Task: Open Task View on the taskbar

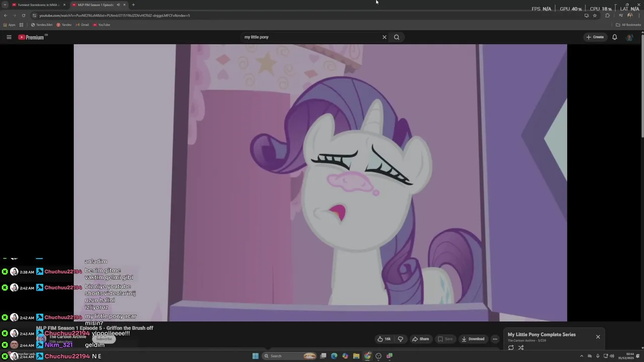Action: point(323,356)
